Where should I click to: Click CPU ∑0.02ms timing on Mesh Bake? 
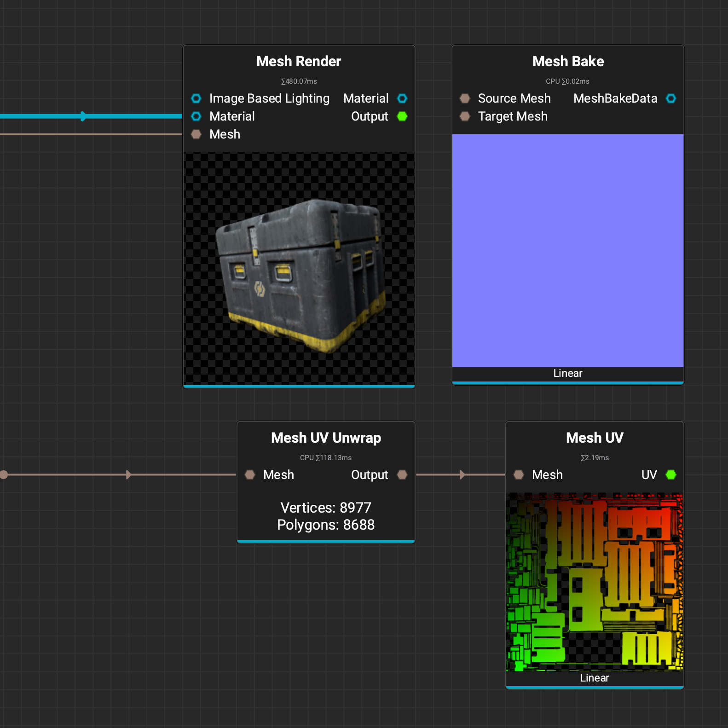coord(568,81)
